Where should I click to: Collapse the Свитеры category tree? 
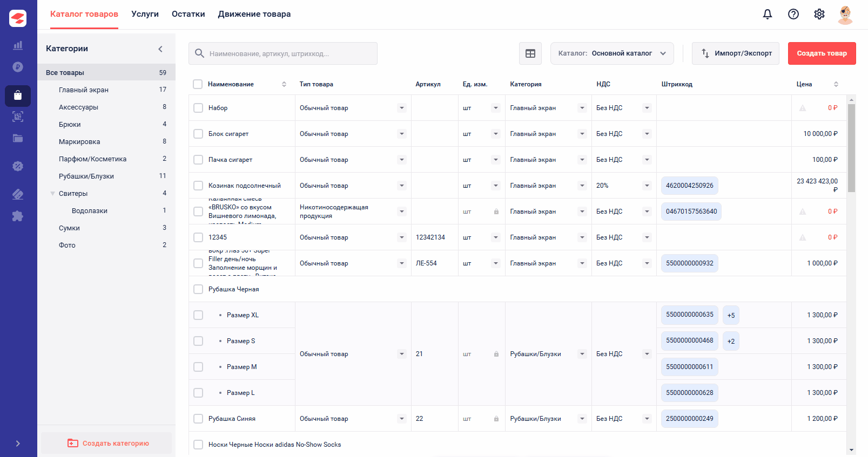(x=52, y=194)
